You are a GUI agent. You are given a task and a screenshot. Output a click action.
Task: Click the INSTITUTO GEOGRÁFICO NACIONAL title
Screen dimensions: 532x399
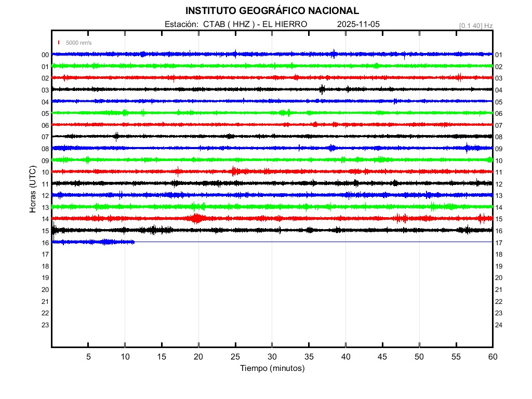pyautogui.click(x=272, y=11)
